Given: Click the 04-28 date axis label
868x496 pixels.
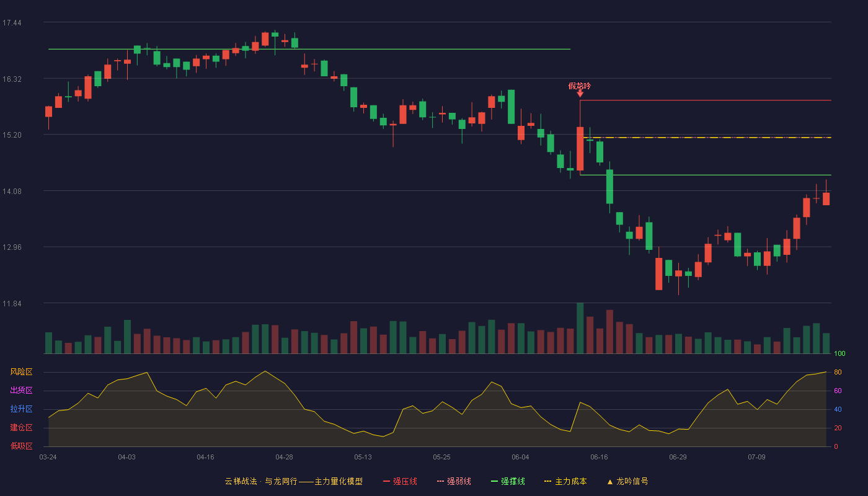Looking at the screenshot, I should (x=284, y=457).
